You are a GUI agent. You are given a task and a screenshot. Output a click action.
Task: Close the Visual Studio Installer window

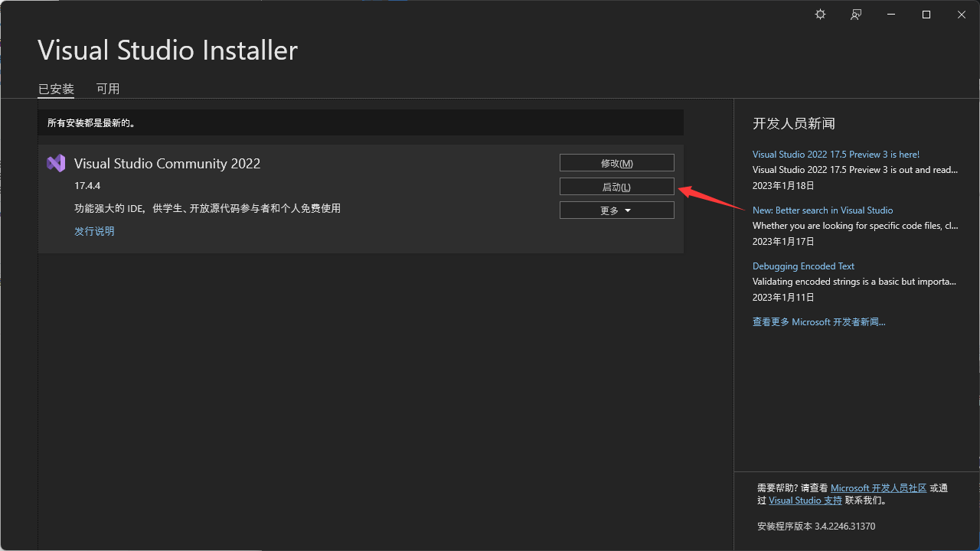click(962, 15)
